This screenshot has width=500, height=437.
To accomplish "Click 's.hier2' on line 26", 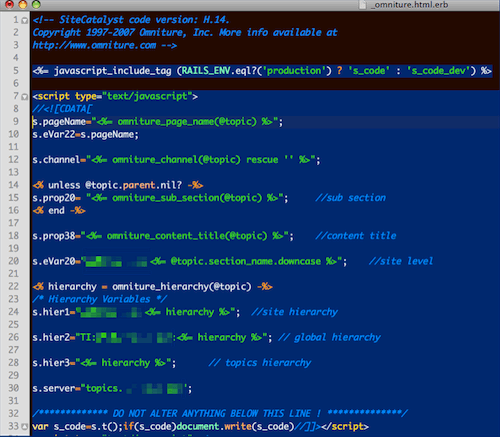I will click(x=51, y=337).
